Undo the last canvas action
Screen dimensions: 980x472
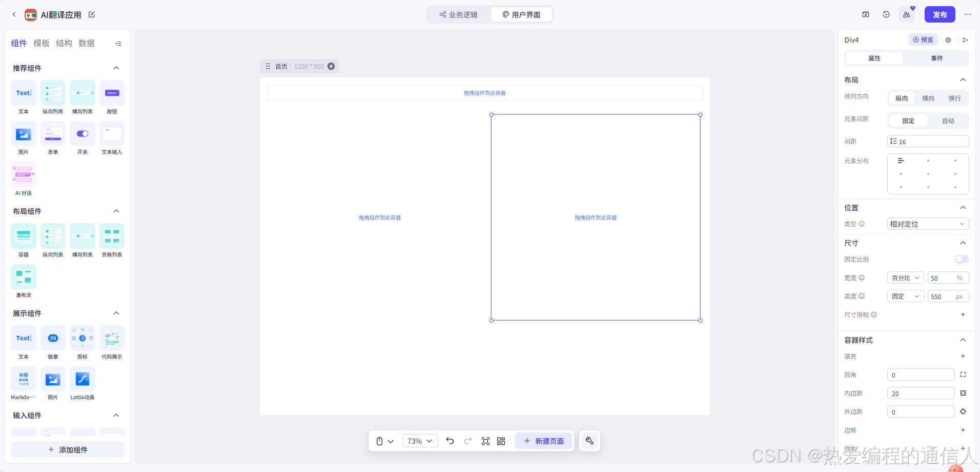(x=450, y=441)
